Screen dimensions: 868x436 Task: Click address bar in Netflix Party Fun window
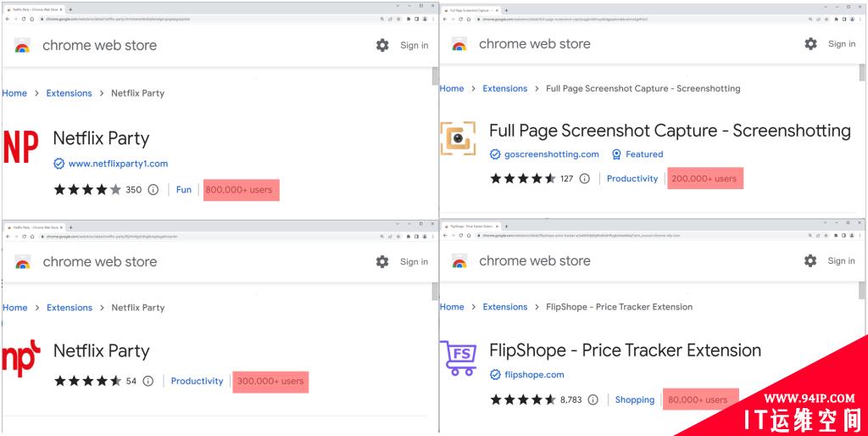point(208,19)
